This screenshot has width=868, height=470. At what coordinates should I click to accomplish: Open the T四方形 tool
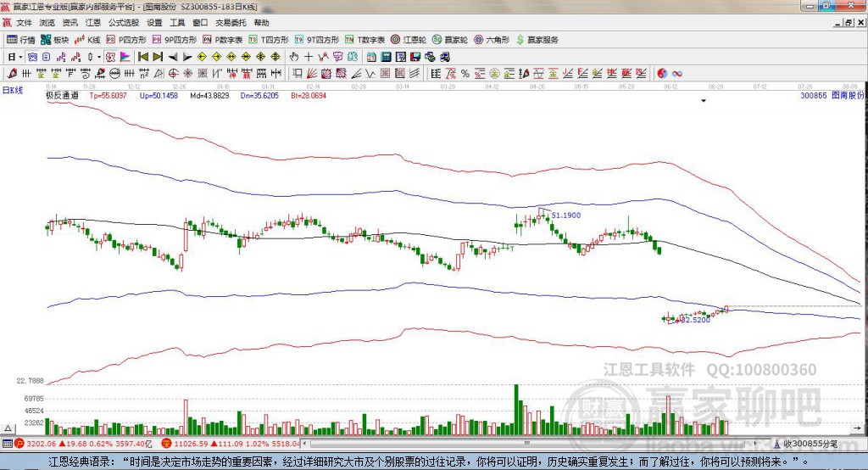[x=269, y=40]
